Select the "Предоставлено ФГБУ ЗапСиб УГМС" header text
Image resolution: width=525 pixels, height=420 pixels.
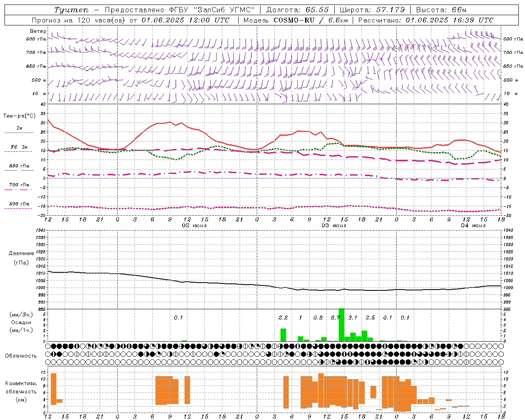pos(180,10)
